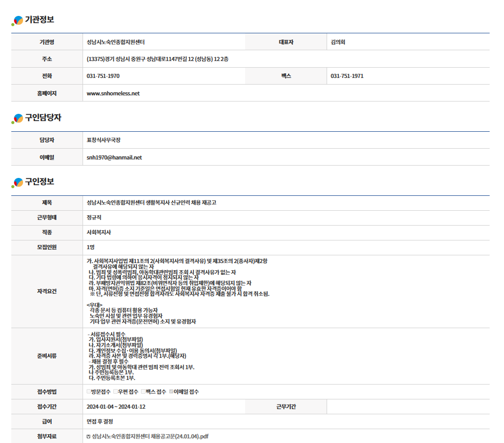Image resolution: width=504 pixels, height=443 pixels.
Task: Click the fax number 031-751-1971
Action: (x=347, y=76)
